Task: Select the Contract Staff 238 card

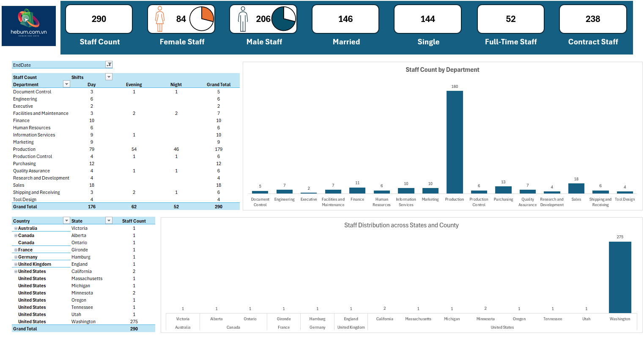Action: pos(593,19)
